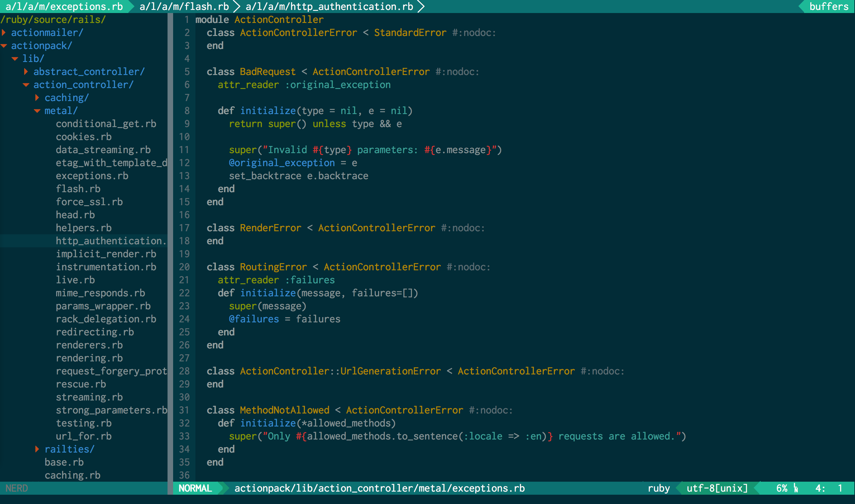Expand the actionmailer/ folder arrow

click(x=4, y=33)
